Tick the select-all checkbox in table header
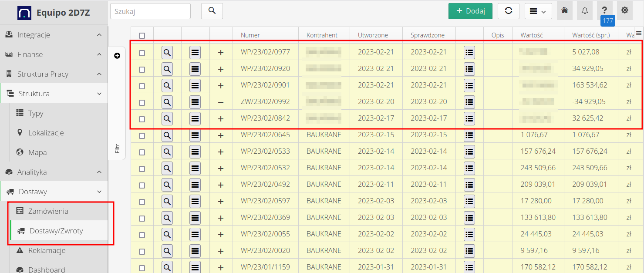 coord(142,36)
